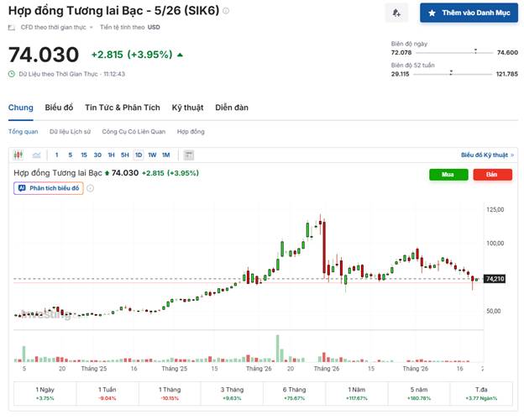524x420 pixels.
Task: Select the 5 năm range
Action: (419, 393)
